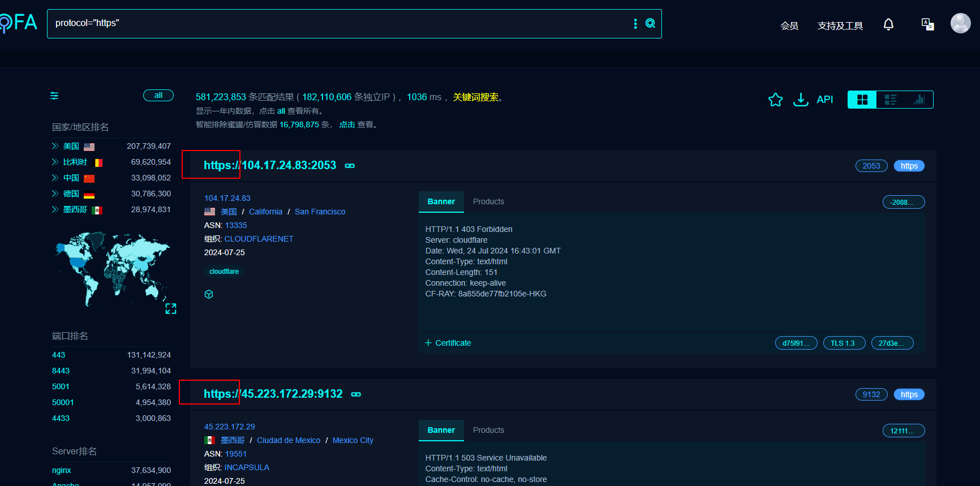The width and height of the screenshot is (980, 486).
Task: Click https protocol badge of first result
Action: [x=909, y=166]
